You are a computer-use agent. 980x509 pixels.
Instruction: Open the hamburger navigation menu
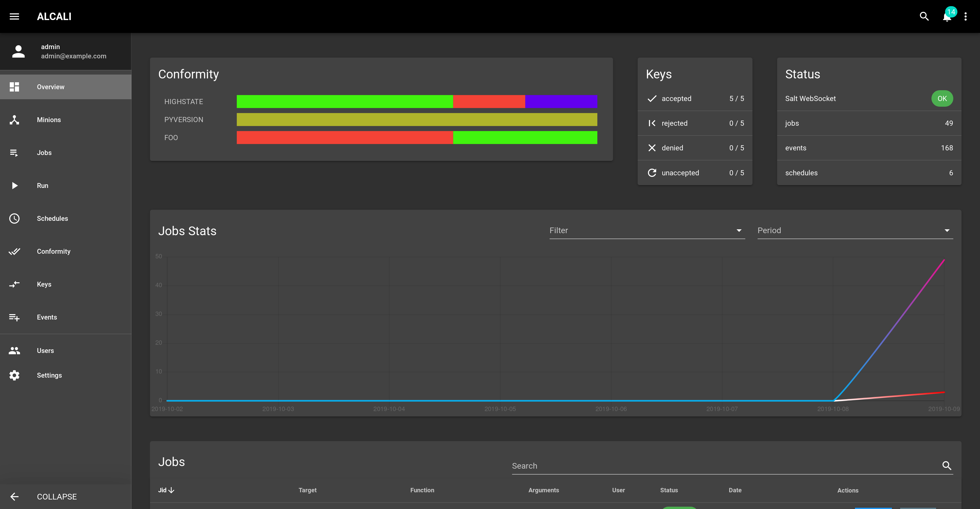(x=14, y=16)
